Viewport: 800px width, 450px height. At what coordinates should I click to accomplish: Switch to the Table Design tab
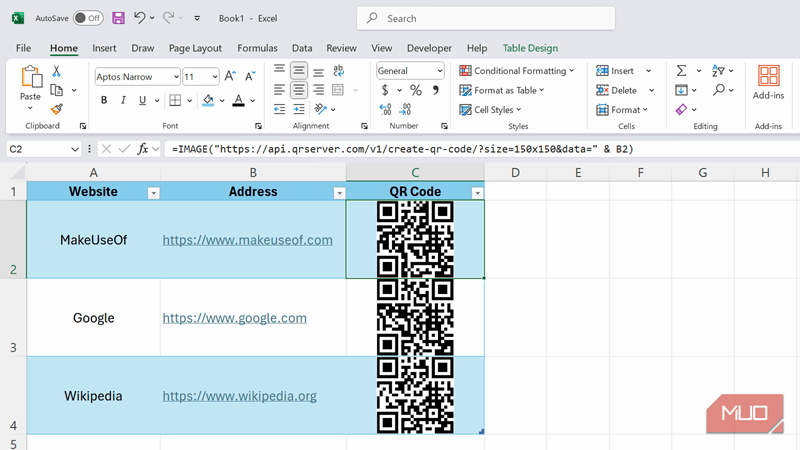point(530,48)
